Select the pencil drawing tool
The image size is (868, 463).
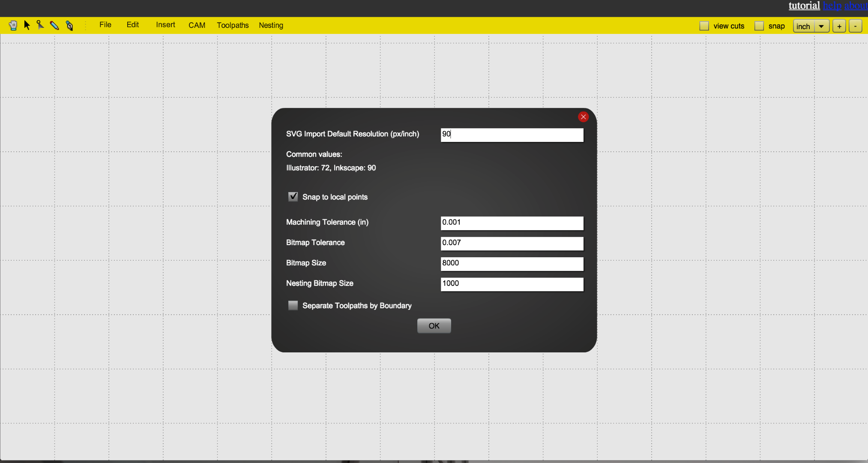coord(54,25)
